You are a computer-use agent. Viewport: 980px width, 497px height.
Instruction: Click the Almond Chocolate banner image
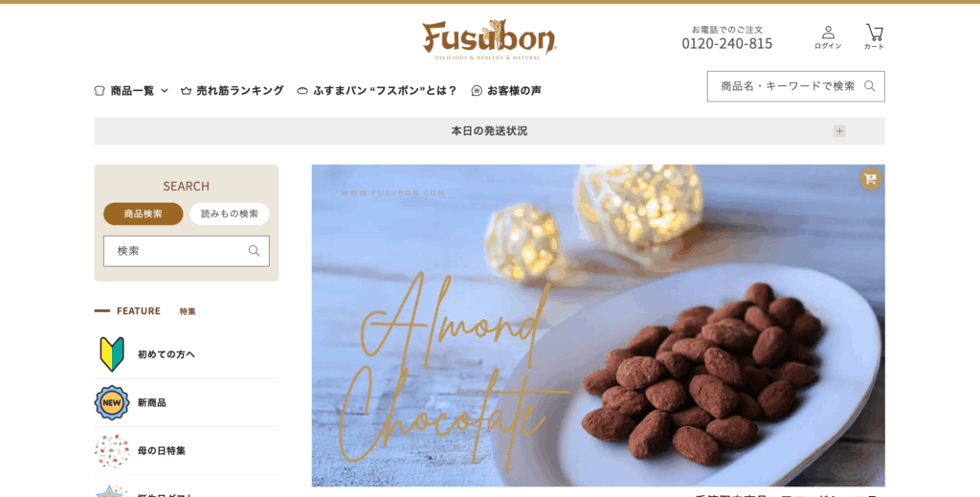[598, 326]
